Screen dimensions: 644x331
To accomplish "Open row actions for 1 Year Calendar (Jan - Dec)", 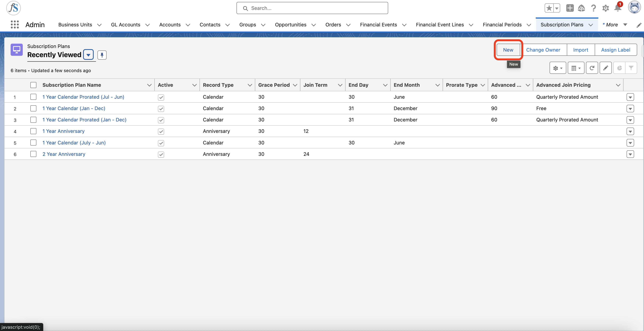I will point(630,109).
